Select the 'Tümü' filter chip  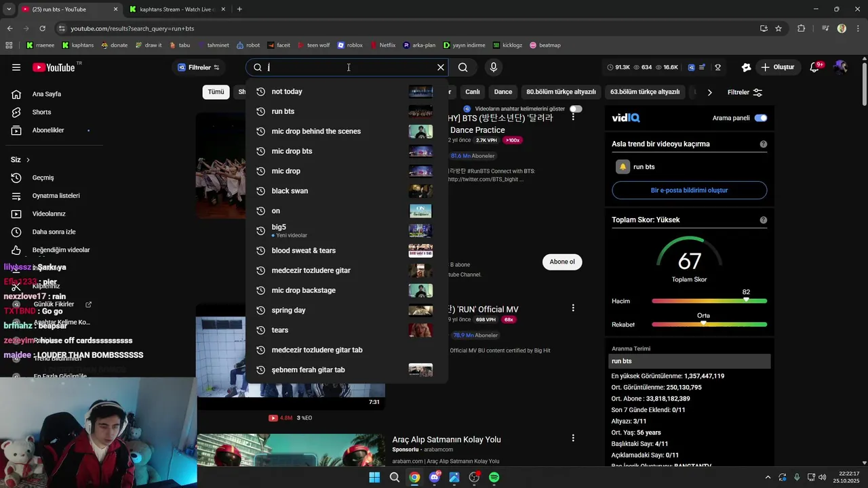(x=216, y=92)
